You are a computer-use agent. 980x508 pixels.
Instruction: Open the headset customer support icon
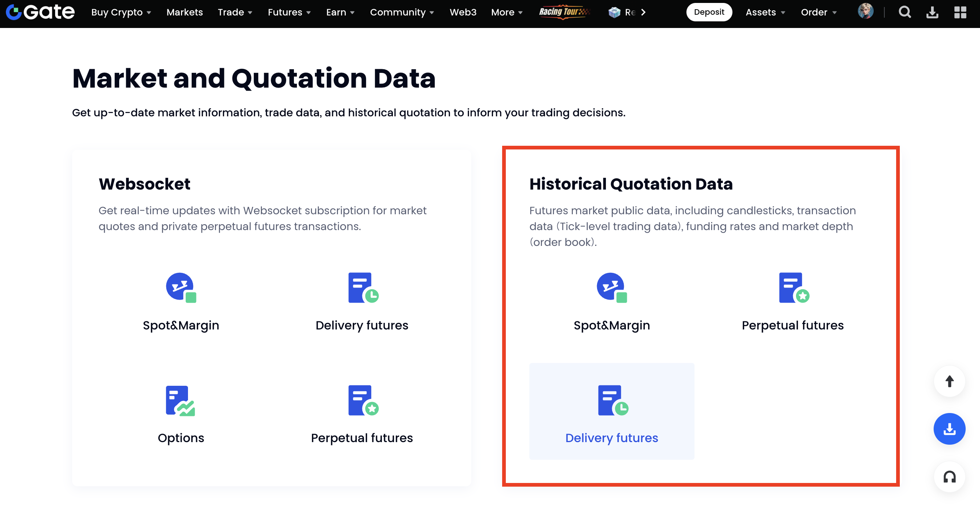pos(949,477)
